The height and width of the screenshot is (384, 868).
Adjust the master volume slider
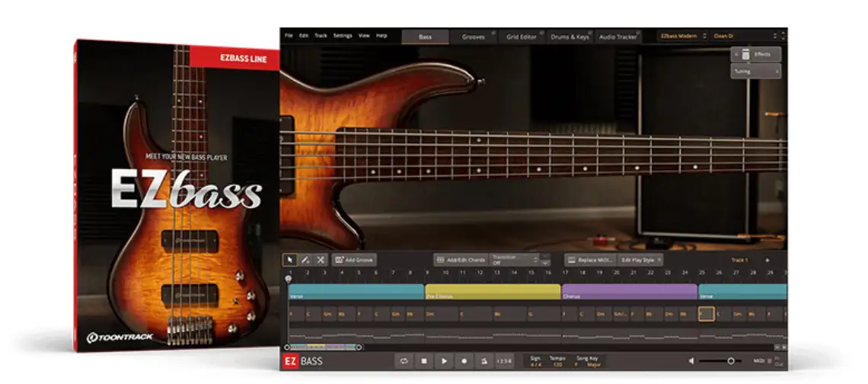point(720,360)
